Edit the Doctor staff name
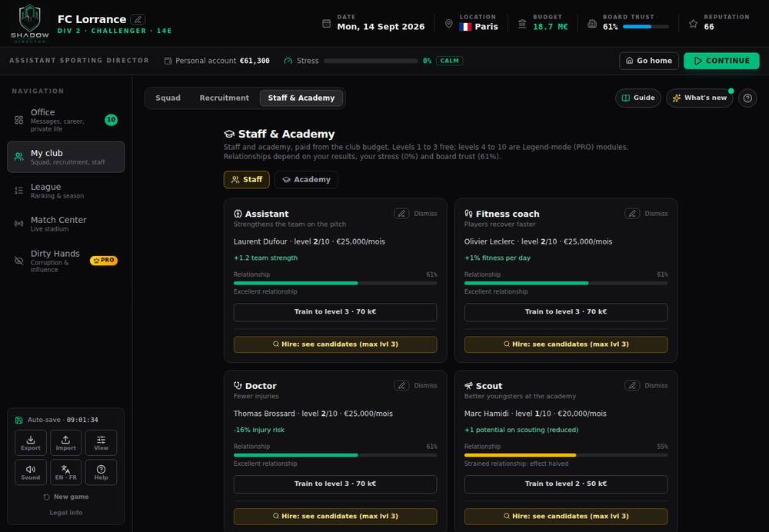 pyautogui.click(x=401, y=386)
